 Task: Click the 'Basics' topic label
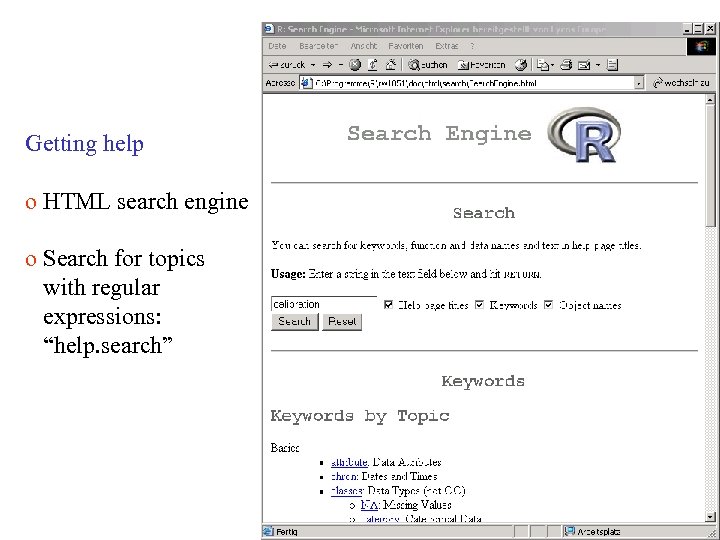[x=285, y=448]
